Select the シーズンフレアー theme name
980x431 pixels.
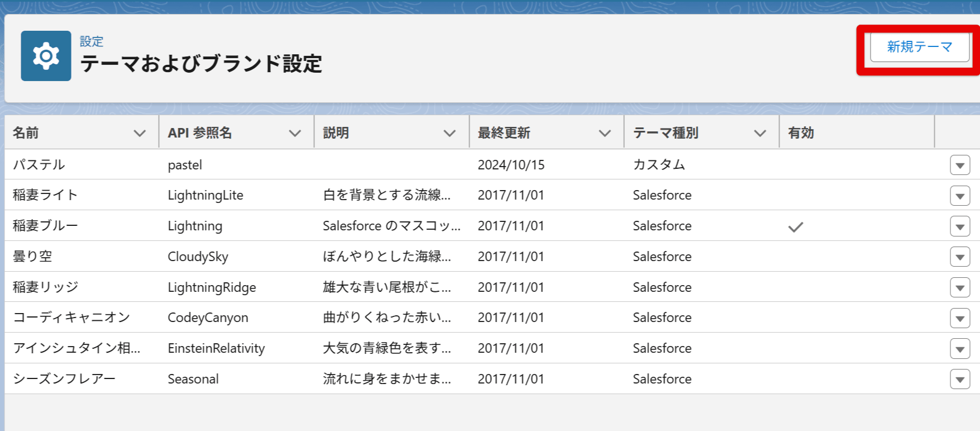point(64,379)
